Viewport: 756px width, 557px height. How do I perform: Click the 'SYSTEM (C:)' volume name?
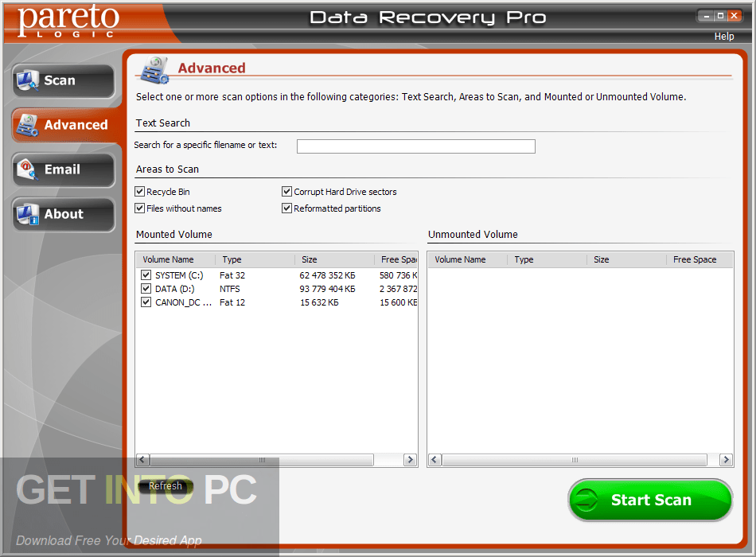179,275
